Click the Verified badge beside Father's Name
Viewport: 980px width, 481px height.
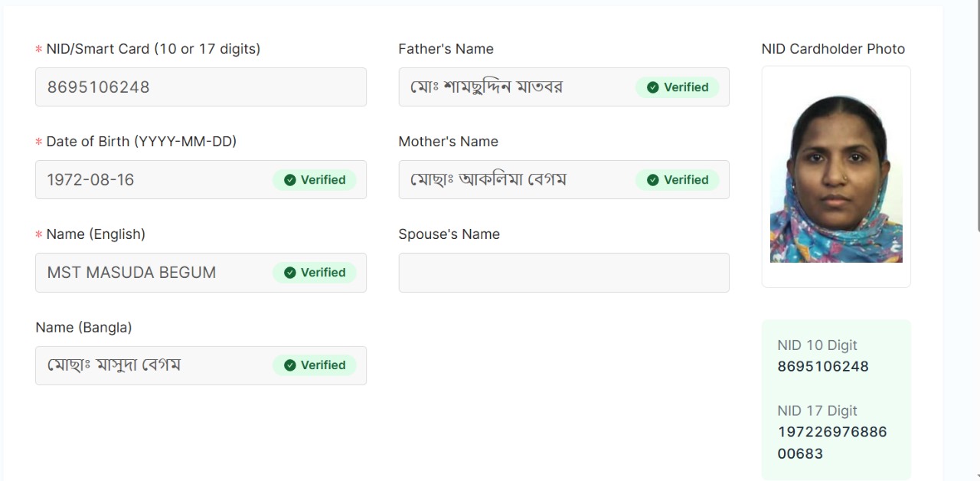point(678,87)
